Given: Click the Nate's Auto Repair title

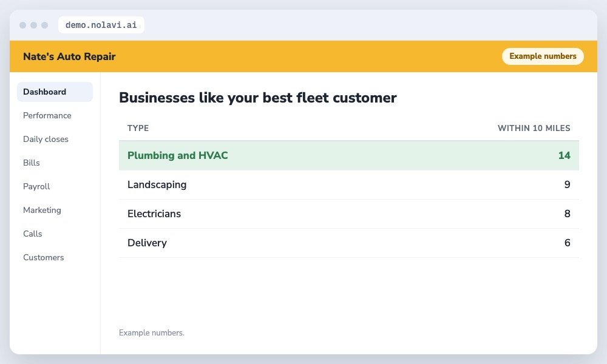Looking at the screenshot, I should [x=69, y=56].
